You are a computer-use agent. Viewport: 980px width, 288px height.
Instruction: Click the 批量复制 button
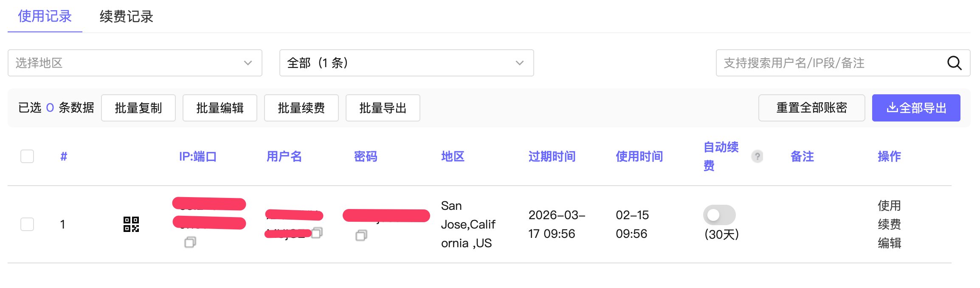tap(138, 108)
